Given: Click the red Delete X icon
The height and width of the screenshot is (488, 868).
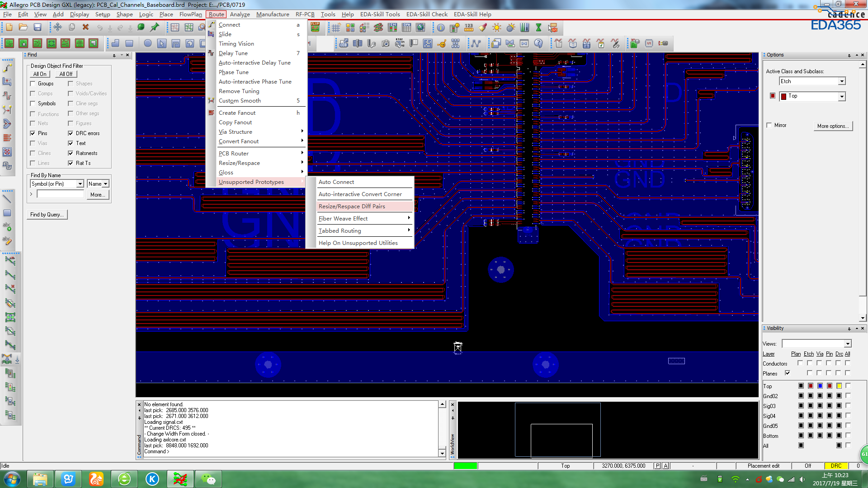Looking at the screenshot, I should click(x=85, y=28).
